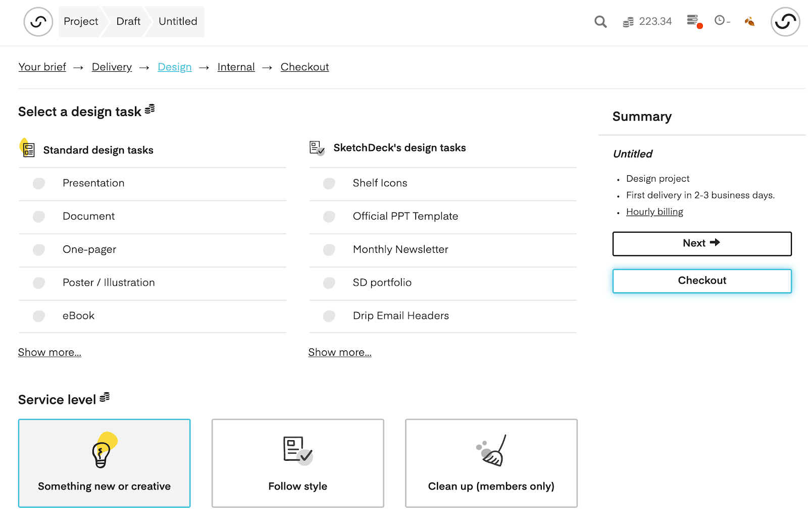Choose Follow style service level

click(298, 463)
